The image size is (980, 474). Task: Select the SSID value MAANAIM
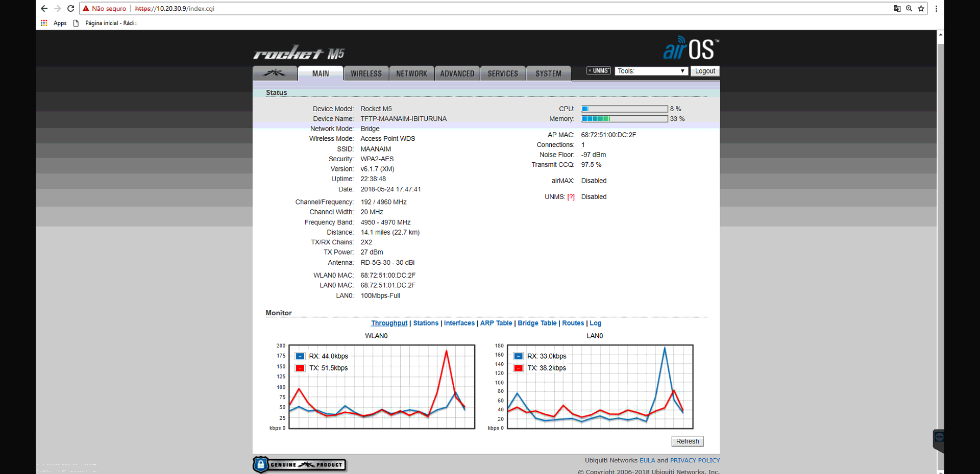point(376,149)
